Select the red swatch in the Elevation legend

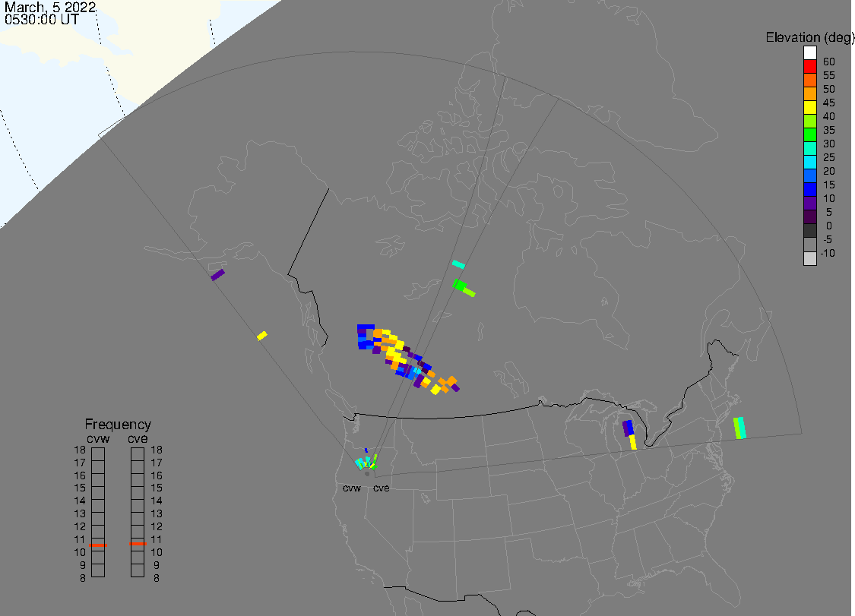pos(809,67)
